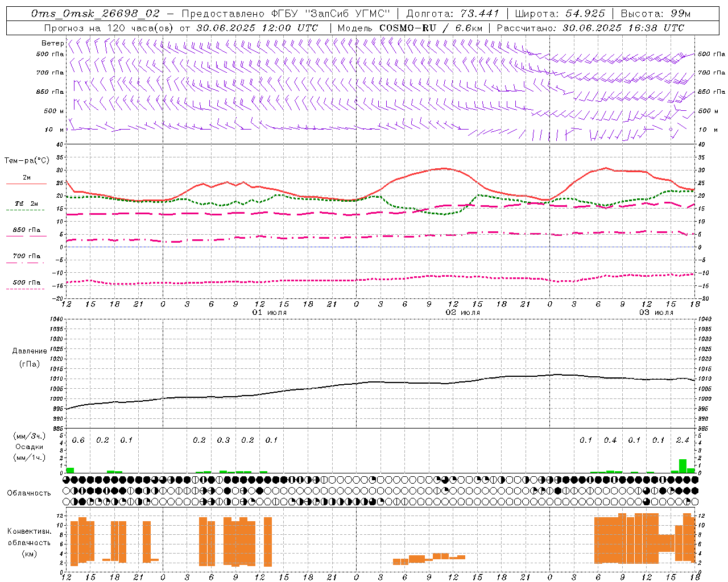The width and height of the screenshot is (728, 582).
Task: Click the Ветер wind panel label
Action: click(52, 43)
